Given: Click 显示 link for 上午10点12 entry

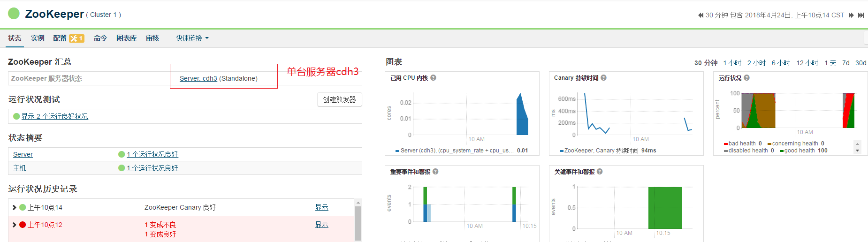Looking at the screenshot, I should tap(322, 225).
